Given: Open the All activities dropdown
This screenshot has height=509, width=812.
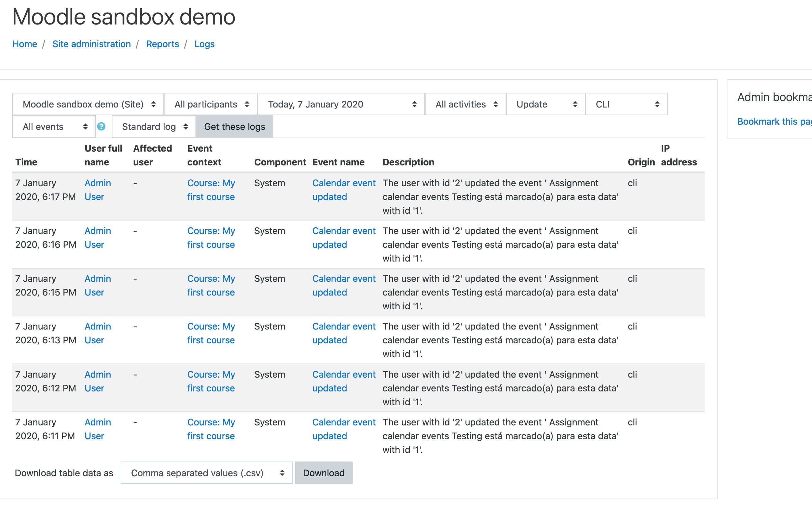Looking at the screenshot, I should tap(465, 104).
